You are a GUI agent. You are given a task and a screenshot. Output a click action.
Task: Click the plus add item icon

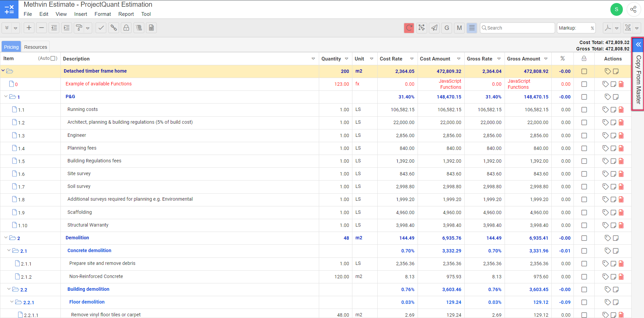29,28
